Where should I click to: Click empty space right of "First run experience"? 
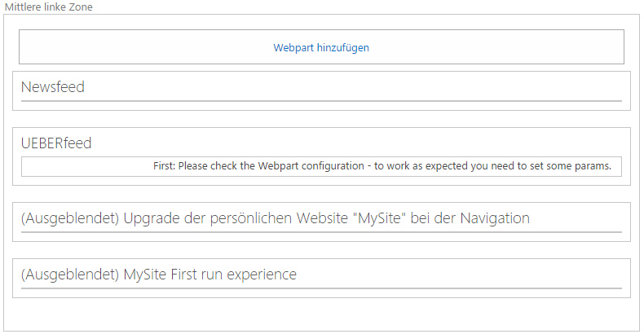click(457, 275)
